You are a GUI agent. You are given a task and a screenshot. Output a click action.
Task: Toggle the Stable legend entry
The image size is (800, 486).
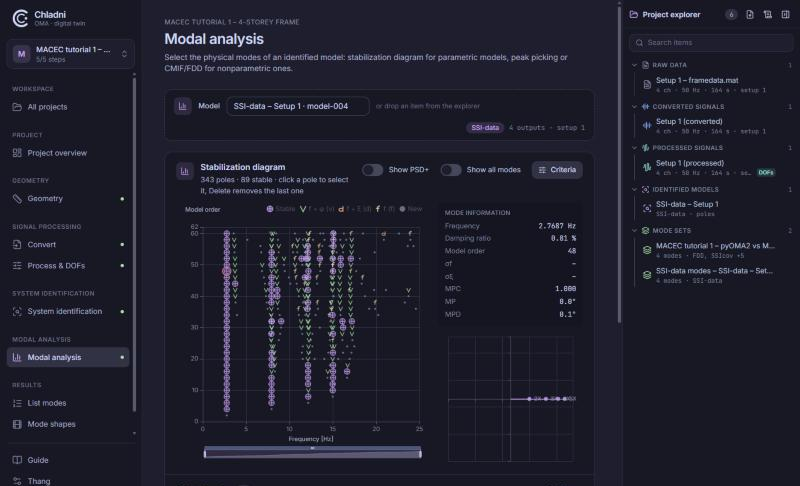coord(281,209)
